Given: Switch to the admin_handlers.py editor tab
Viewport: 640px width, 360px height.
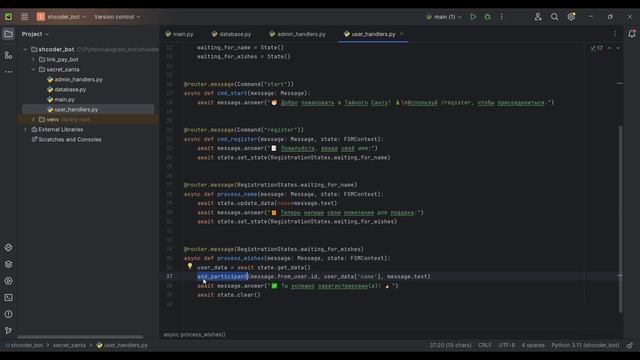Looking at the screenshot, I should (298, 34).
